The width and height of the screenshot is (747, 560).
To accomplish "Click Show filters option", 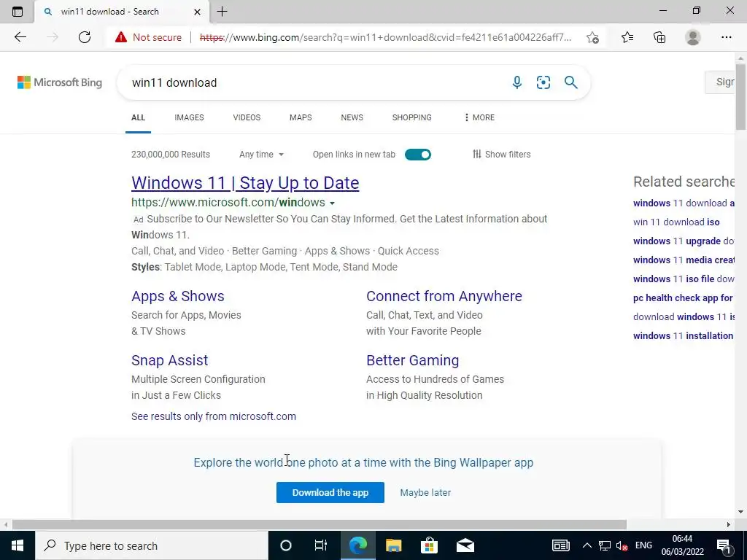I will tap(501, 155).
